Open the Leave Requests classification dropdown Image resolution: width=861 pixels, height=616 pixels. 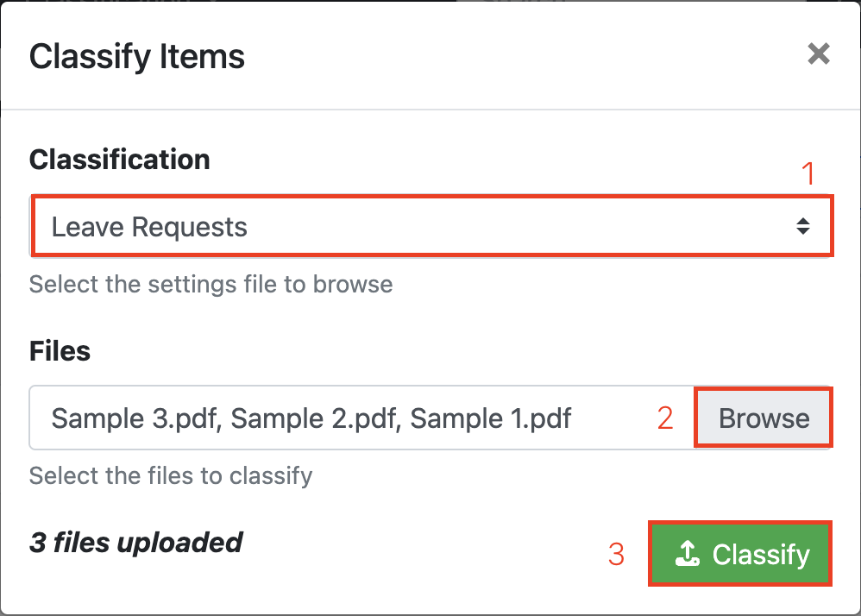(432, 226)
